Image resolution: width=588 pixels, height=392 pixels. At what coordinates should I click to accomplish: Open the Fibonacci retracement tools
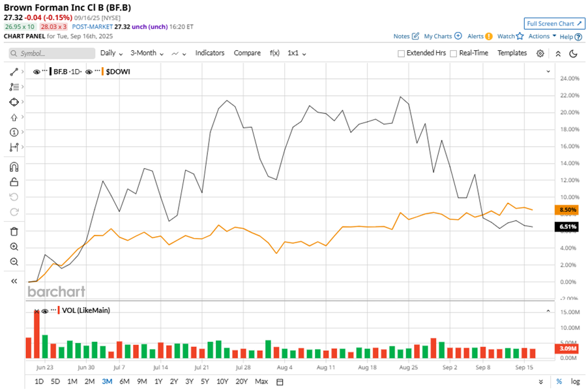14,87
